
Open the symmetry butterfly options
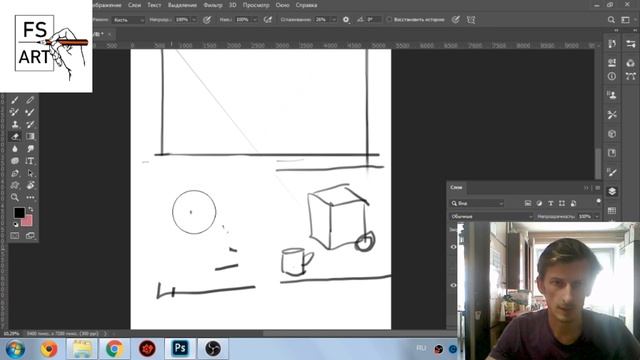tap(471, 20)
